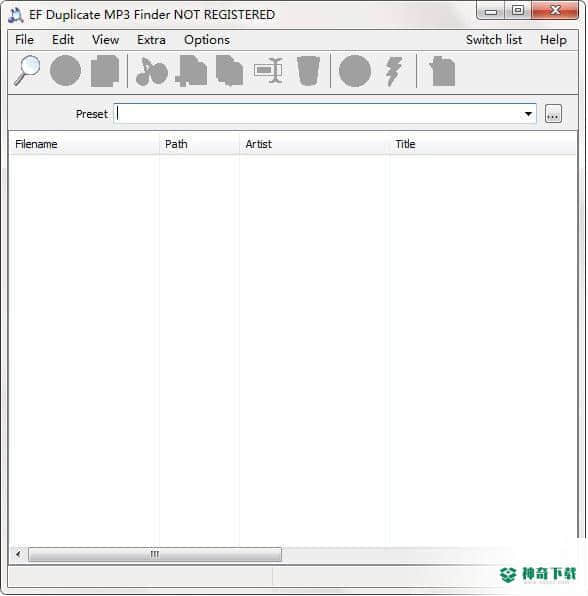Screen dimensions: 588x596
Task: Open the Edit menu
Action: click(63, 40)
